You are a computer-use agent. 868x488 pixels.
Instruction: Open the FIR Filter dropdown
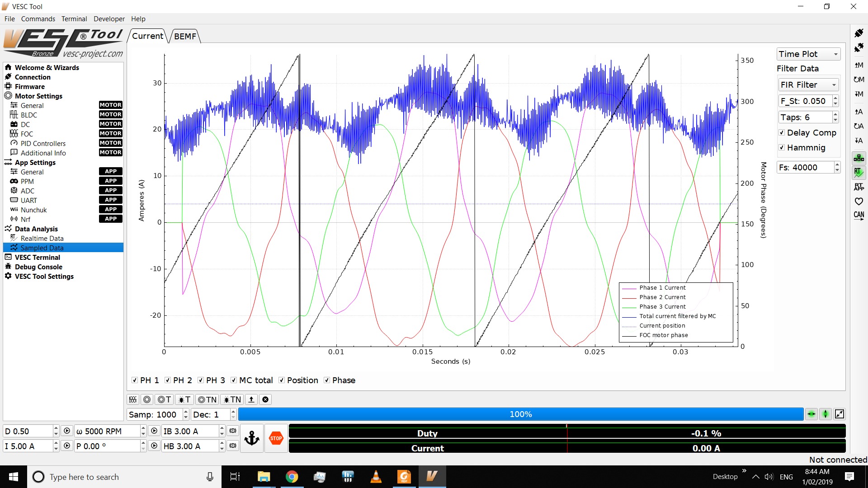(x=808, y=85)
